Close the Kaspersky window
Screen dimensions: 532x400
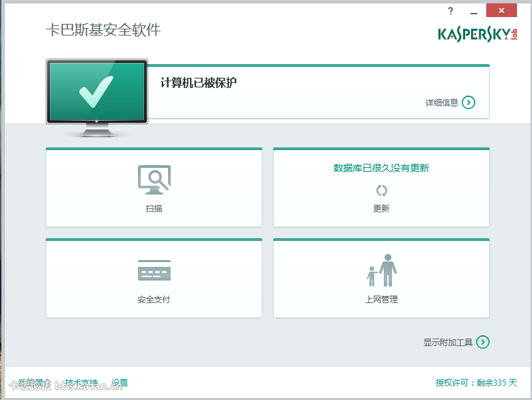tap(501, 10)
